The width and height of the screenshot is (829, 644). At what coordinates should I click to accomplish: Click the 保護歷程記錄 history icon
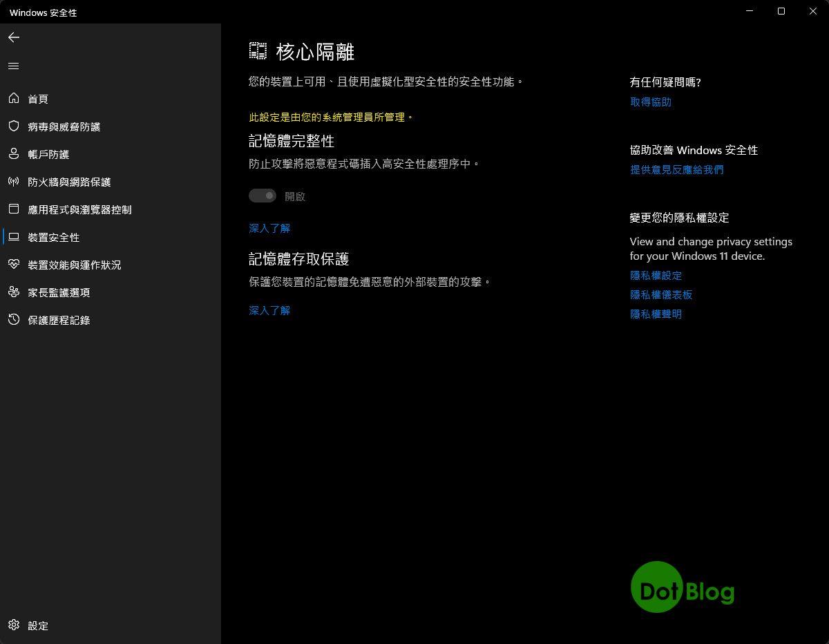14,320
